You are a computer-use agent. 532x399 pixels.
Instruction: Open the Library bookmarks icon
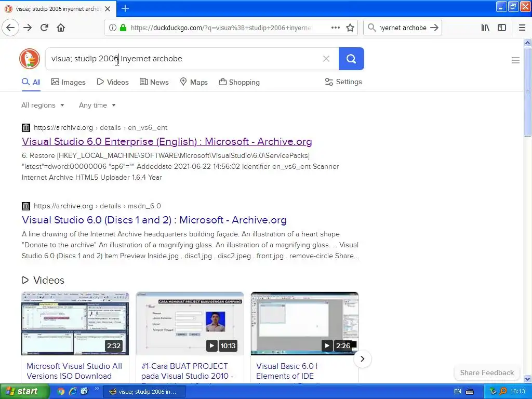[485, 28]
